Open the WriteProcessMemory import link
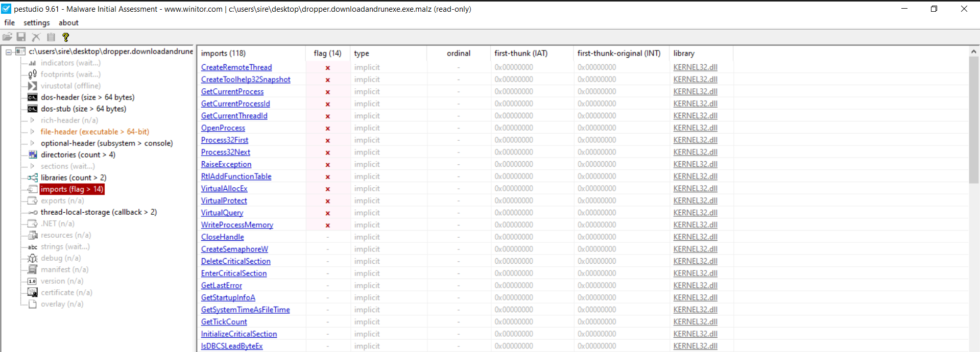 [x=237, y=225]
